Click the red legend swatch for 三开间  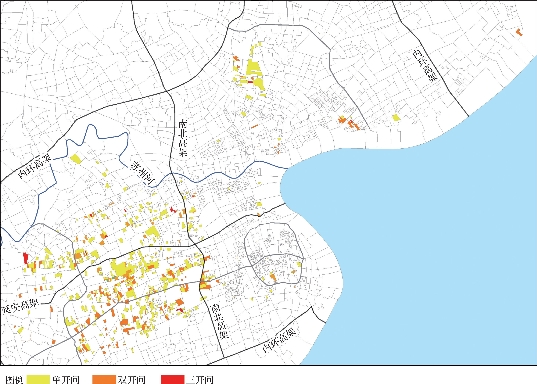click(173, 379)
